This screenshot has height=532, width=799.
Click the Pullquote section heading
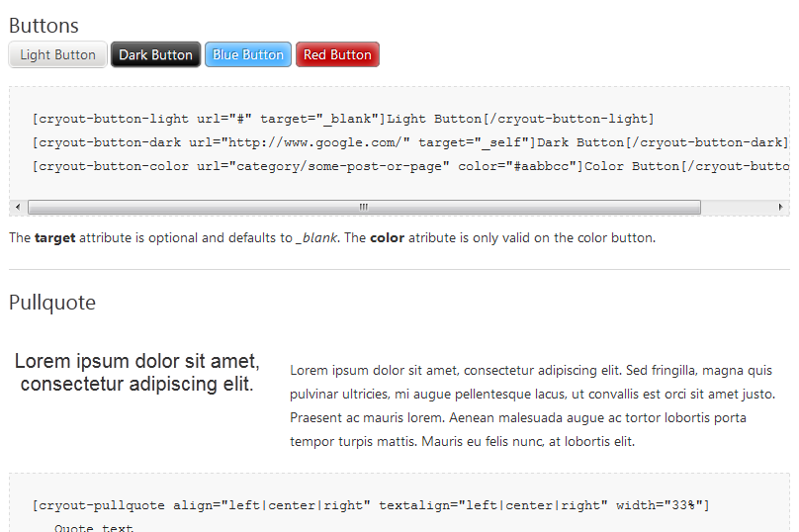(x=52, y=303)
